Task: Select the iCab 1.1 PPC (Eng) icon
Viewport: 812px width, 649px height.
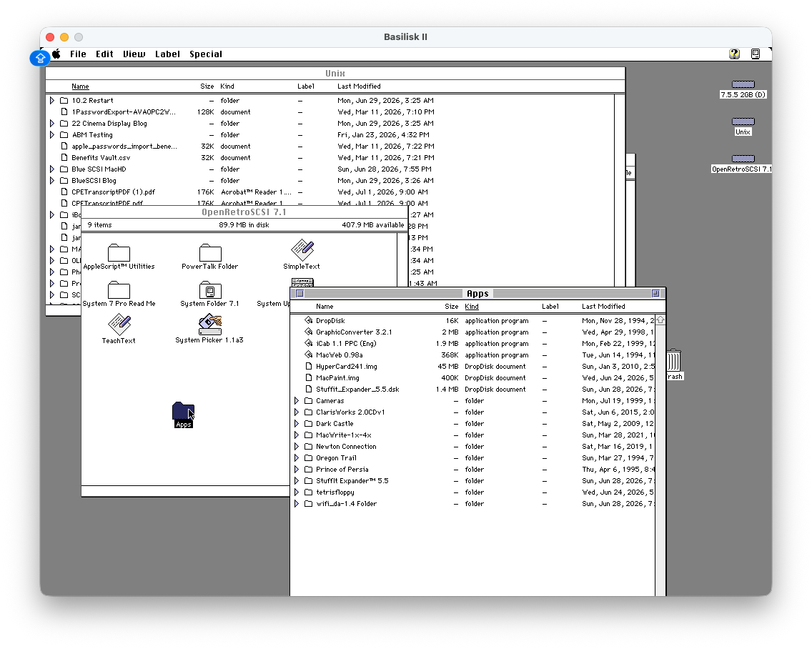Action: coord(309,343)
